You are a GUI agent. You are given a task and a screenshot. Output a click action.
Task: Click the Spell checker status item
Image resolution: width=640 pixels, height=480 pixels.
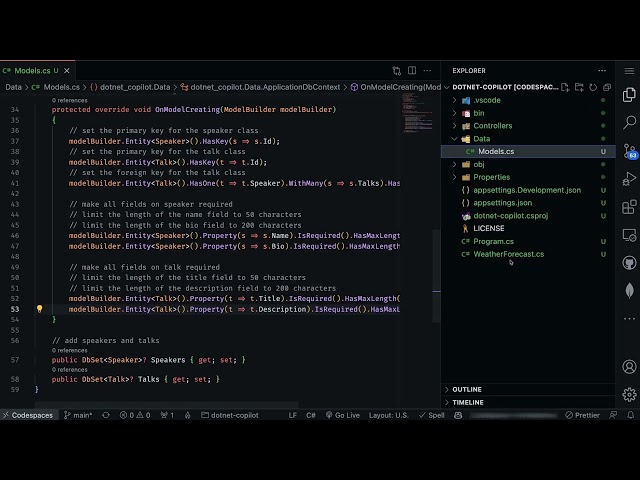tap(431, 415)
